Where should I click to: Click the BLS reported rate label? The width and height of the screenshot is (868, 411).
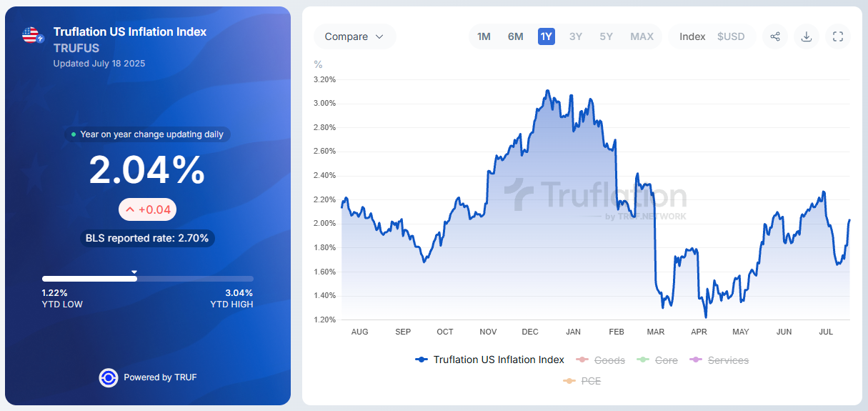(x=147, y=238)
